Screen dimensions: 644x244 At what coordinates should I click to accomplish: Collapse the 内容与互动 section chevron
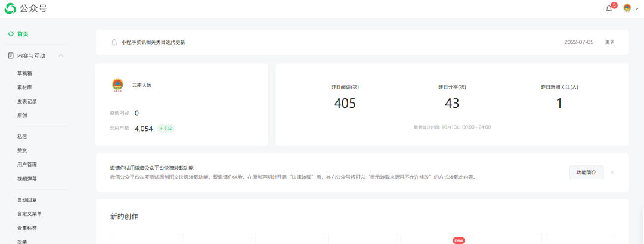(61, 55)
